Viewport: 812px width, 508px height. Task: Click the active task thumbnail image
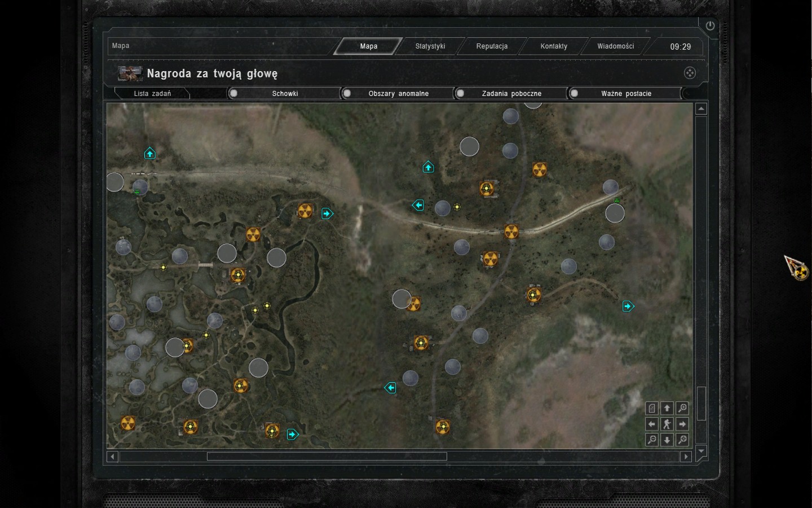(x=130, y=73)
